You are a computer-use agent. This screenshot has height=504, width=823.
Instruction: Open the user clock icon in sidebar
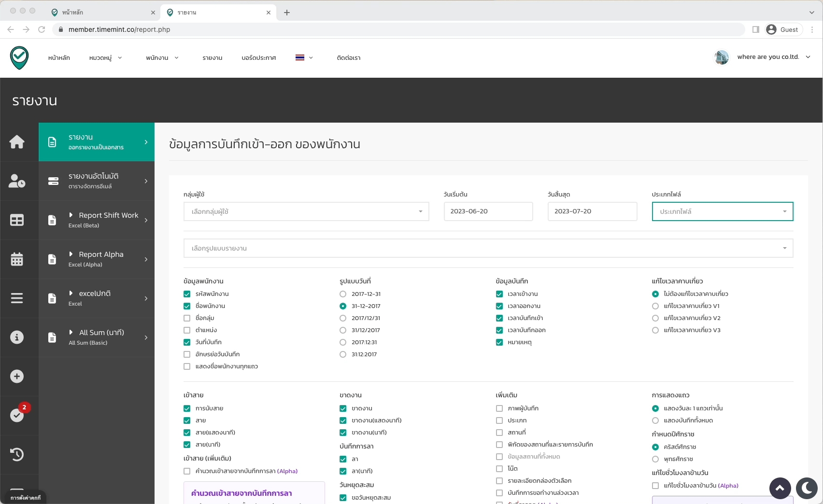[x=17, y=181]
